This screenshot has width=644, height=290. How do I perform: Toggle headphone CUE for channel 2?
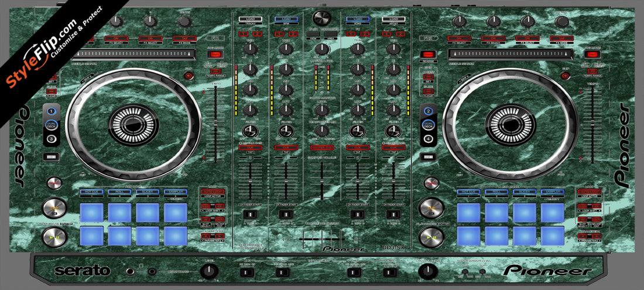tap(357, 148)
